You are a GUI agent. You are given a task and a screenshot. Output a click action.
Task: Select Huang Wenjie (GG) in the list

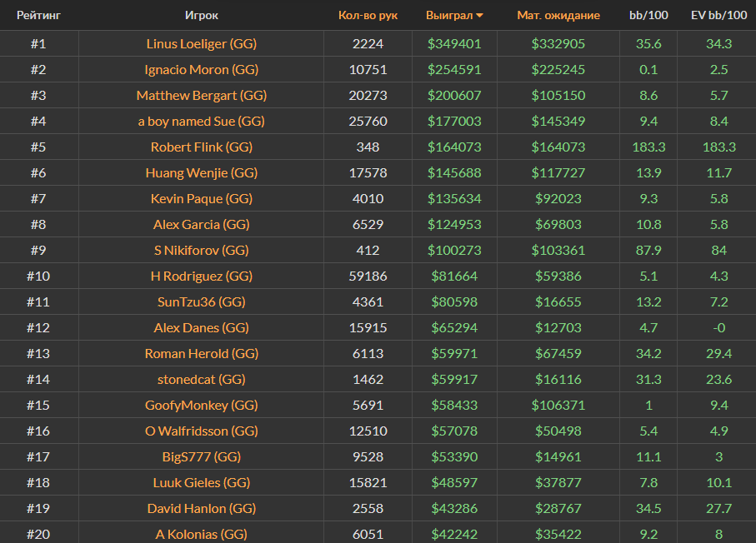[201, 173]
